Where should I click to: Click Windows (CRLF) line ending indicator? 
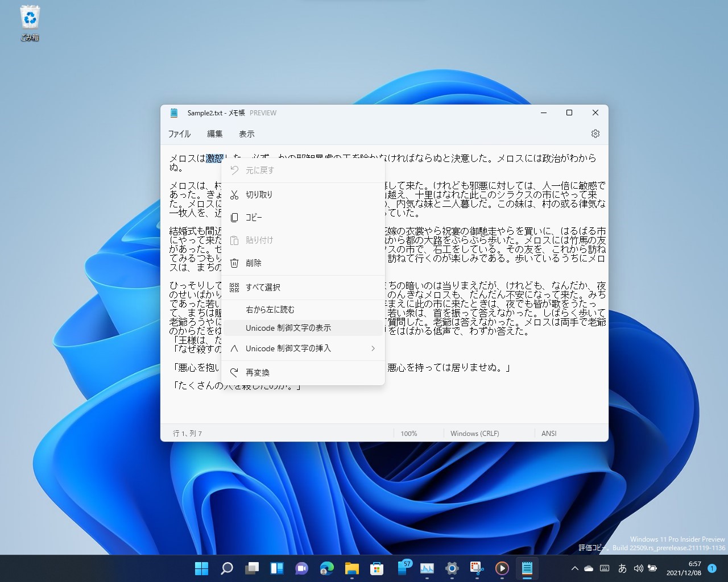[475, 433]
